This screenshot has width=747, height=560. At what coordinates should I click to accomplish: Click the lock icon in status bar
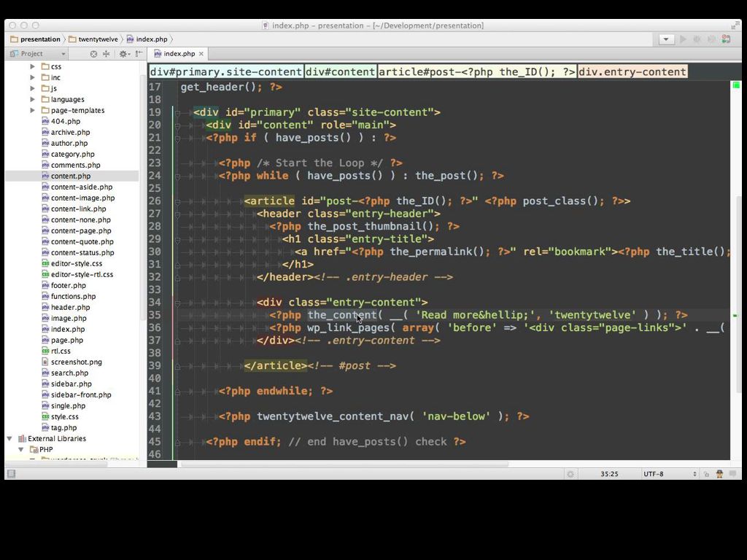pos(706,474)
